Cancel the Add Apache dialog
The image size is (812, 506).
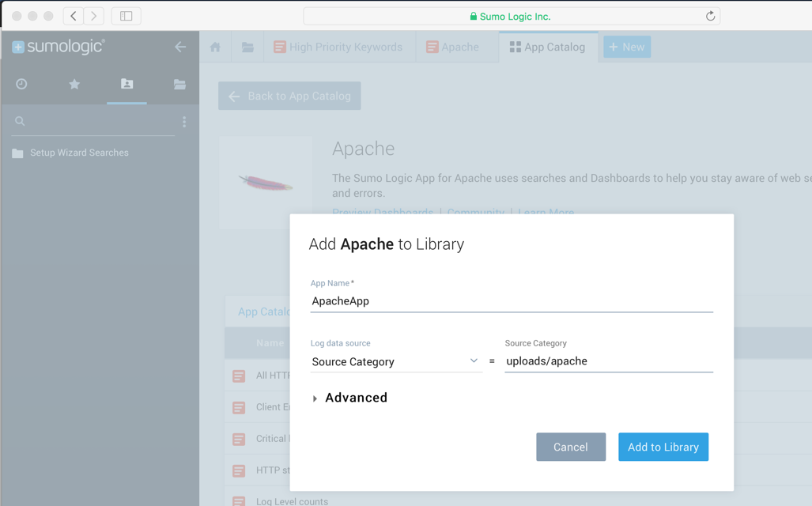570,447
